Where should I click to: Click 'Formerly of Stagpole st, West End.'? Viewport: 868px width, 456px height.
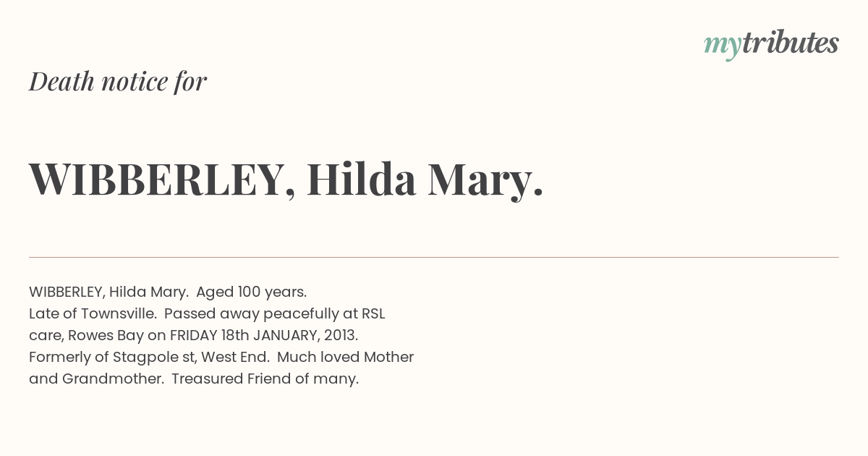[149, 358]
